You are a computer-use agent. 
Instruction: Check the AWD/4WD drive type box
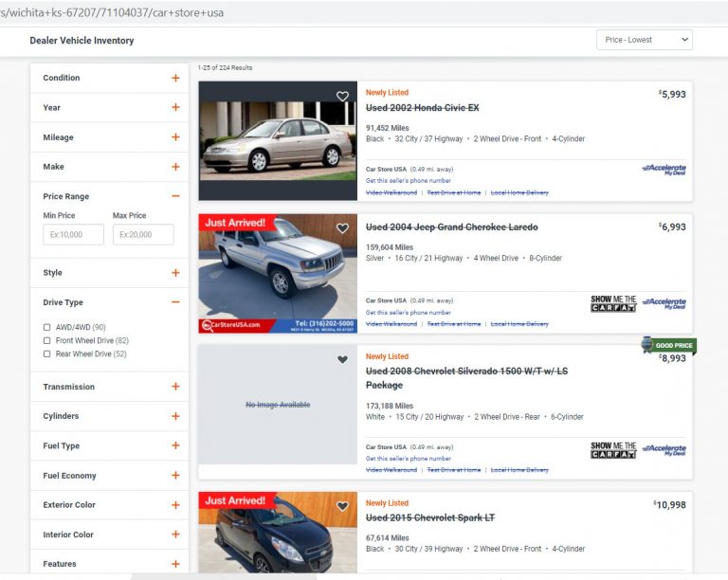46,327
